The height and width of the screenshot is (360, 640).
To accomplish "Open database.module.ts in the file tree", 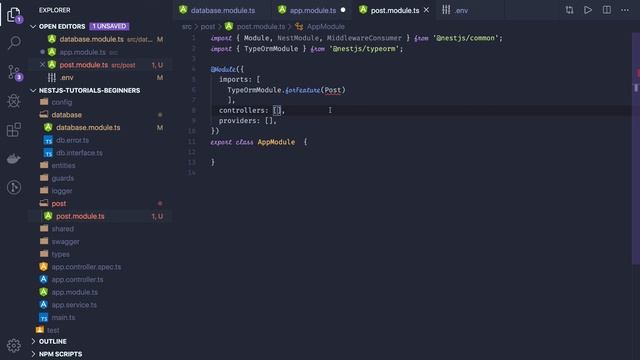I will click(88, 127).
